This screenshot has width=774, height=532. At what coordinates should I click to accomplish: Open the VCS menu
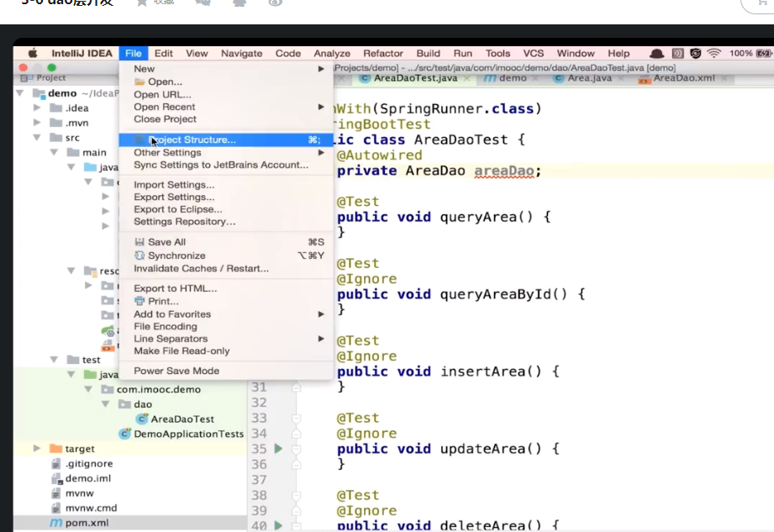point(533,53)
